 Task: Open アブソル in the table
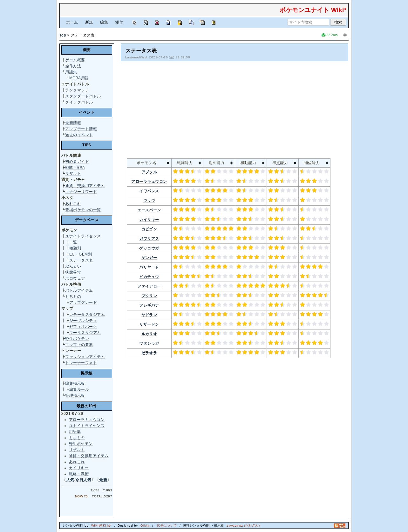149,172
